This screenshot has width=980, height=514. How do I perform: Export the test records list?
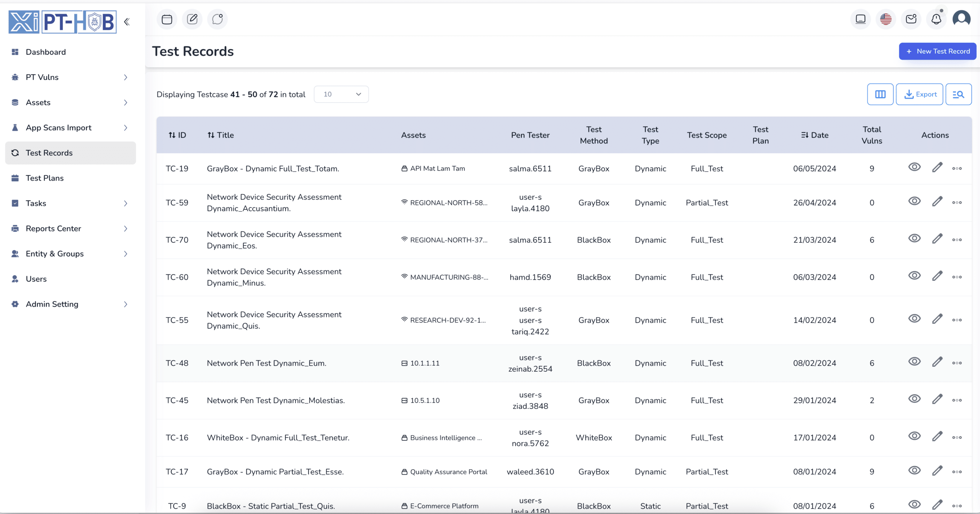click(x=920, y=94)
